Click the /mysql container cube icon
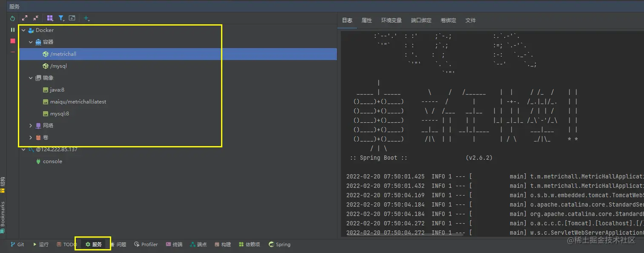Image resolution: width=644 pixels, height=253 pixels. [x=46, y=66]
